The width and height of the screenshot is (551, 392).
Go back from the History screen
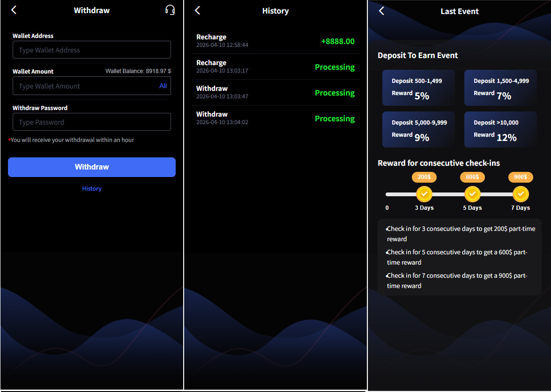pos(198,10)
